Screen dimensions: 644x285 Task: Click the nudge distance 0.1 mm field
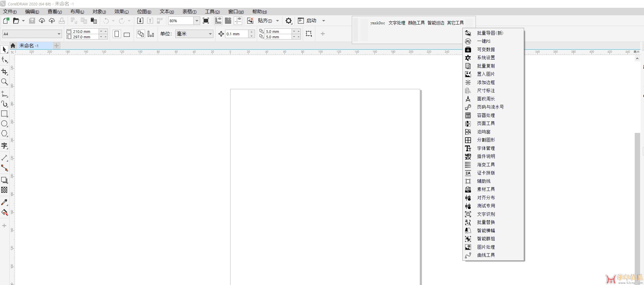237,34
